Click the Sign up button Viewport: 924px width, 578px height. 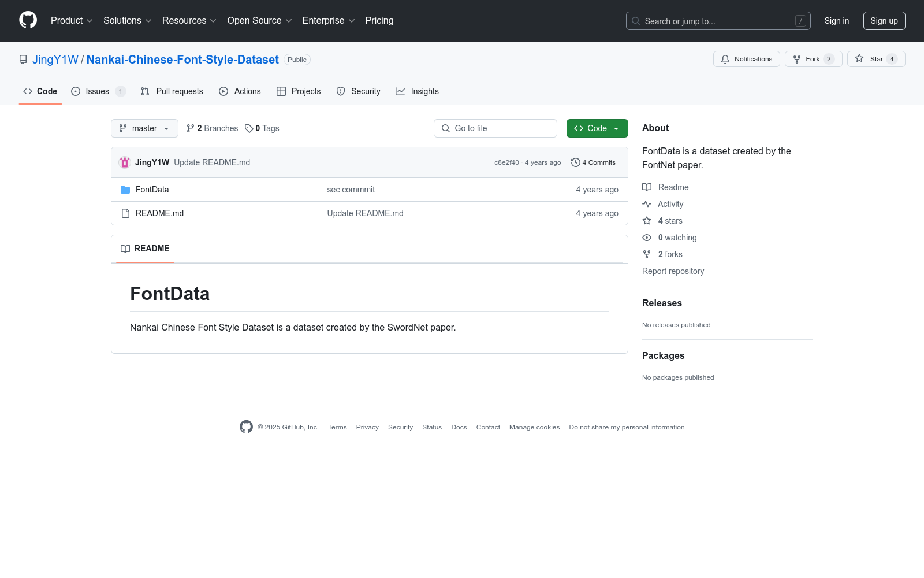point(884,21)
